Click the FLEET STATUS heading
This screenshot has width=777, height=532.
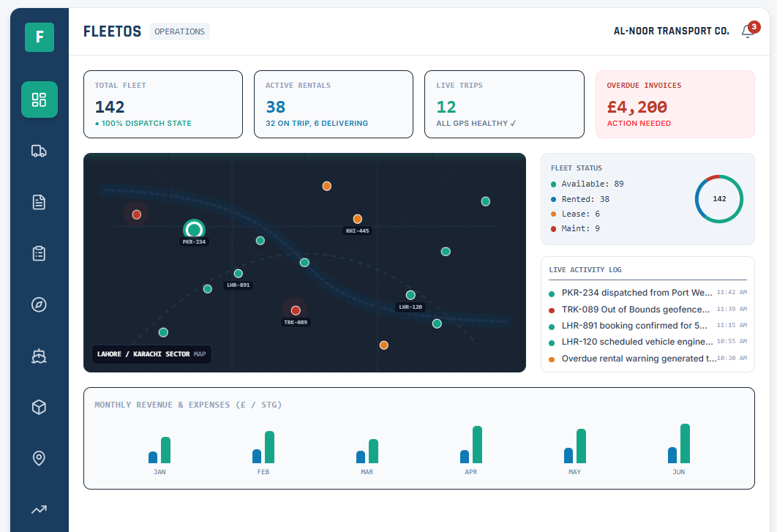(x=577, y=168)
